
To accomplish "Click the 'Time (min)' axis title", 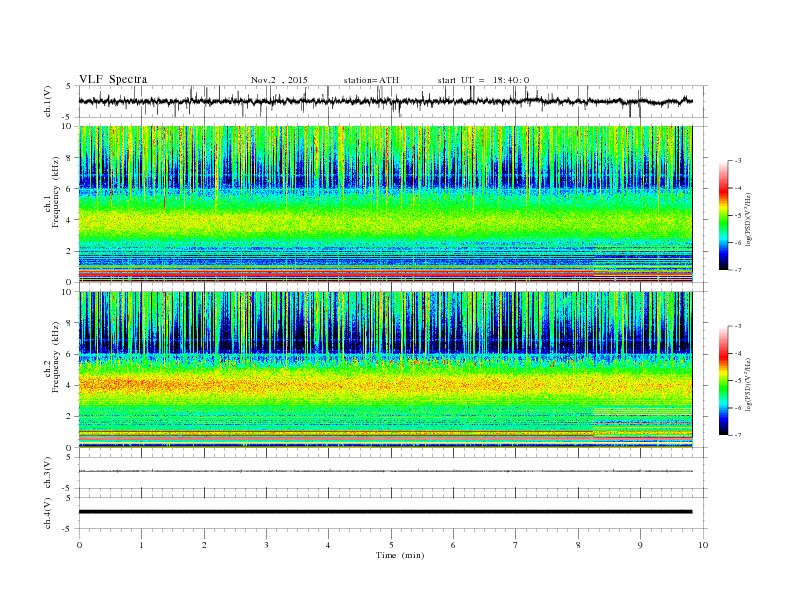I will 400,555.
